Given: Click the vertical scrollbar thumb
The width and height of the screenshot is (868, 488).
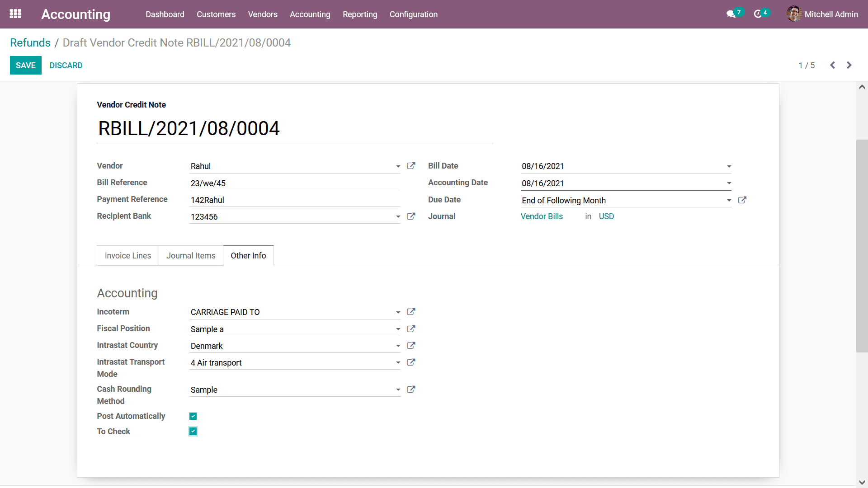Looking at the screenshot, I should coord(862,246).
